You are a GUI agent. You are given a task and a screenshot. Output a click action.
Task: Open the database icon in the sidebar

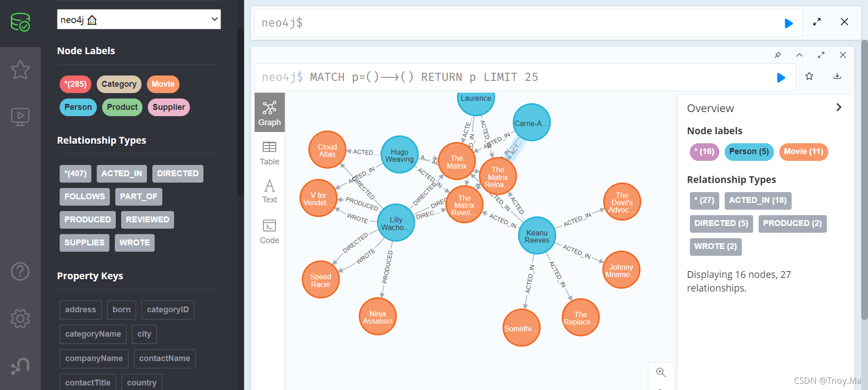point(20,22)
